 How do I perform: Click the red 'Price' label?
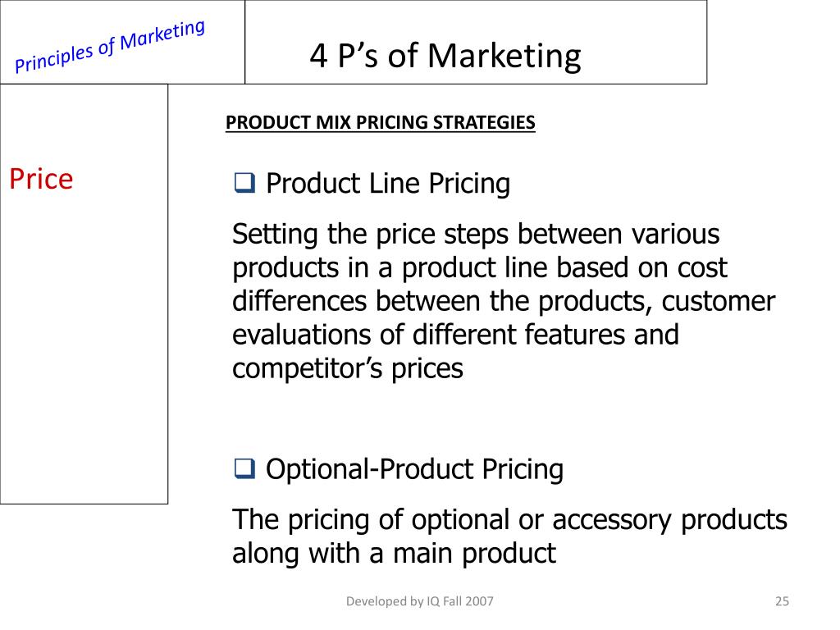[41, 178]
